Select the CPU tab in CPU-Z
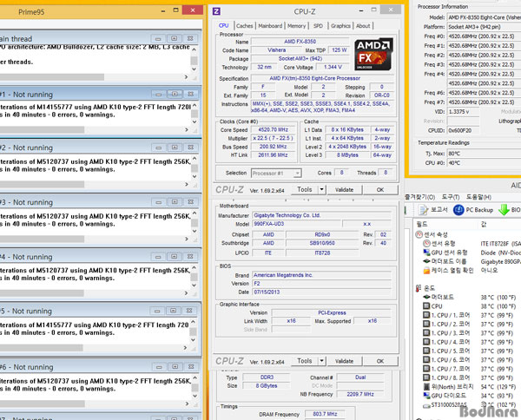The image size is (521, 420). pyautogui.click(x=224, y=25)
